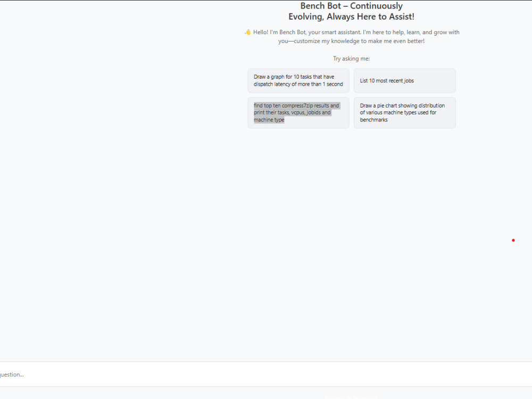Click the red status dot indicator

tap(513, 240)
